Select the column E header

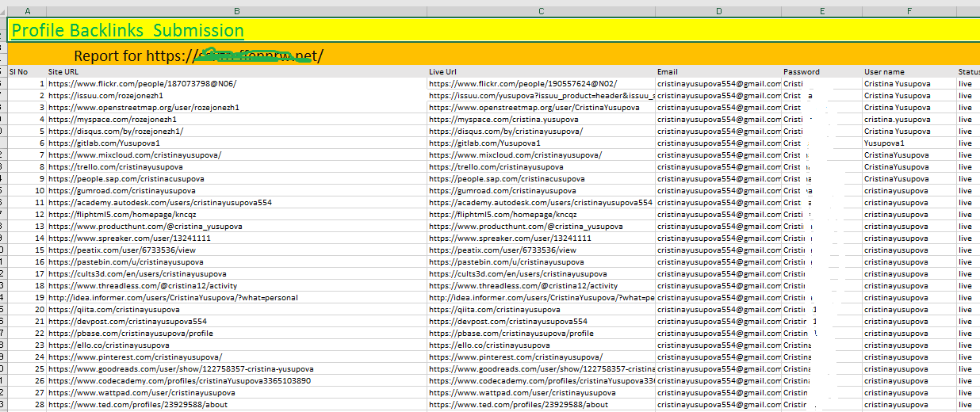pos(822,11)
